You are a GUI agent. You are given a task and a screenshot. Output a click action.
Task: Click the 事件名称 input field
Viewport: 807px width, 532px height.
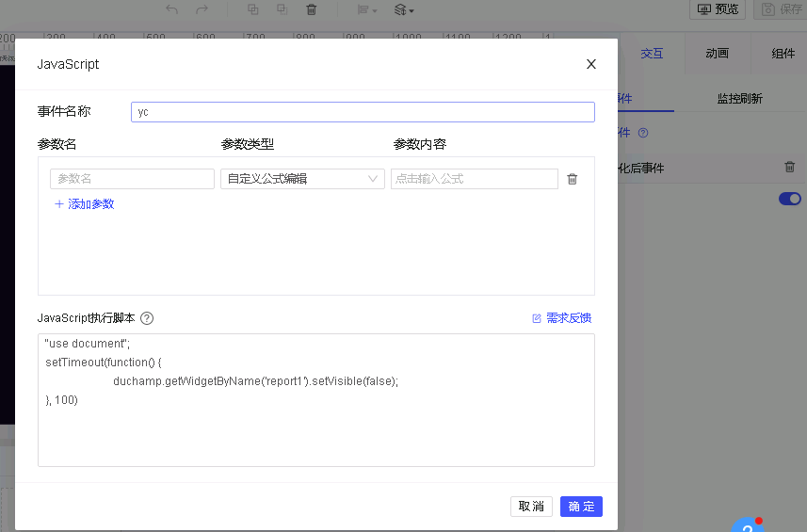[x=363, y=112]
